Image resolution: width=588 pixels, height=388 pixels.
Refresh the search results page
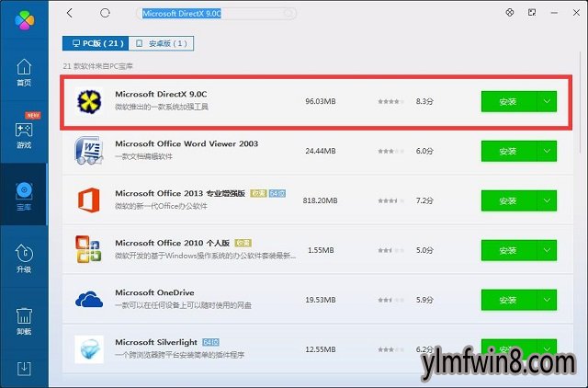pos(105,13)
